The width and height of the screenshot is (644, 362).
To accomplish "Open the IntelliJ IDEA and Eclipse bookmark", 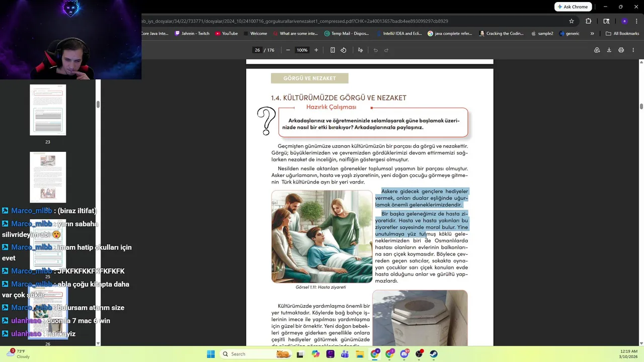I will pos(399,34).
